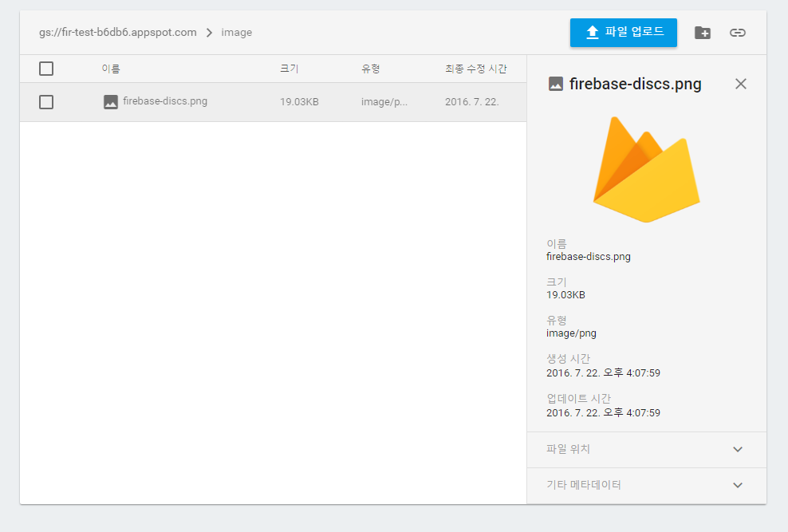The height and width of the screenshot is (532, 788).
Task: Check the firebase-discs.png row checkbox
Action: [46, 102]
